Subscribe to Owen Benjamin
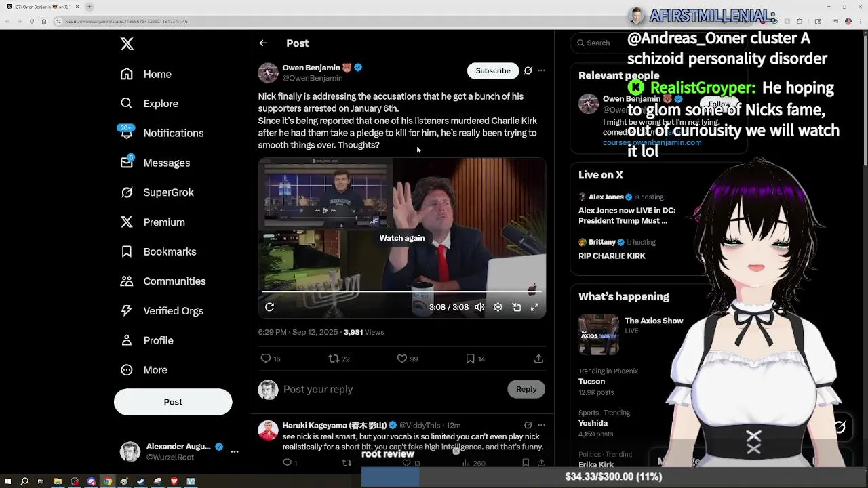 pos(493,70)
